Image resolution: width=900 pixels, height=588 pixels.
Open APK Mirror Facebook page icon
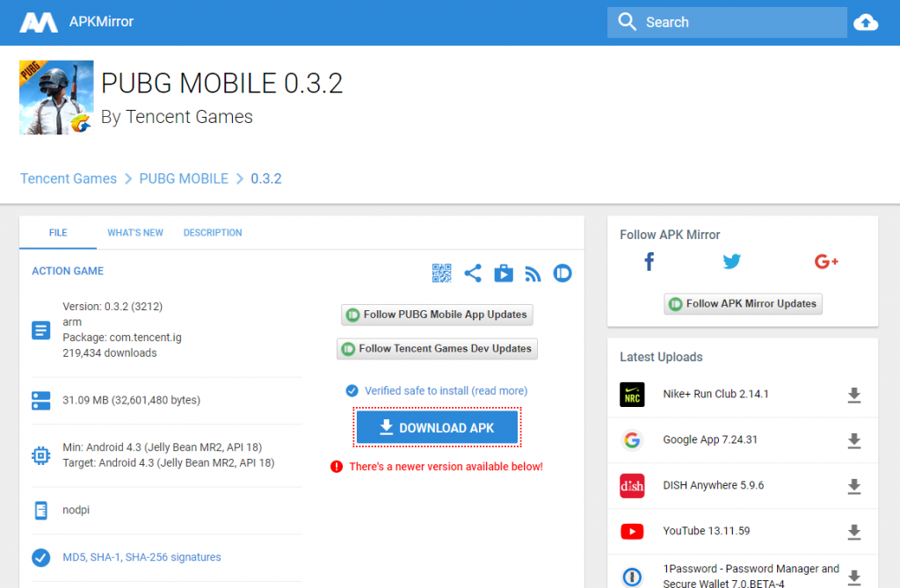(650, 262)
